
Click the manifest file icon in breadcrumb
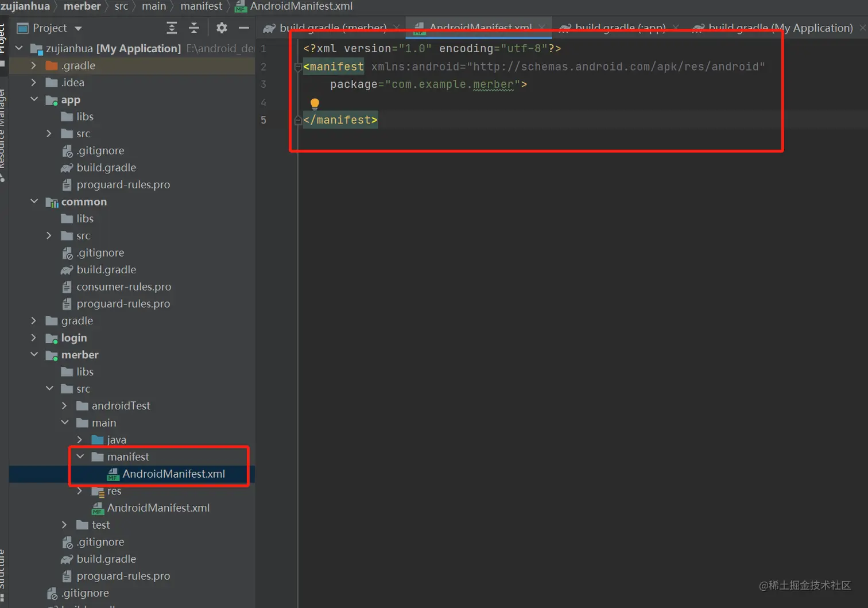(241, 6)
